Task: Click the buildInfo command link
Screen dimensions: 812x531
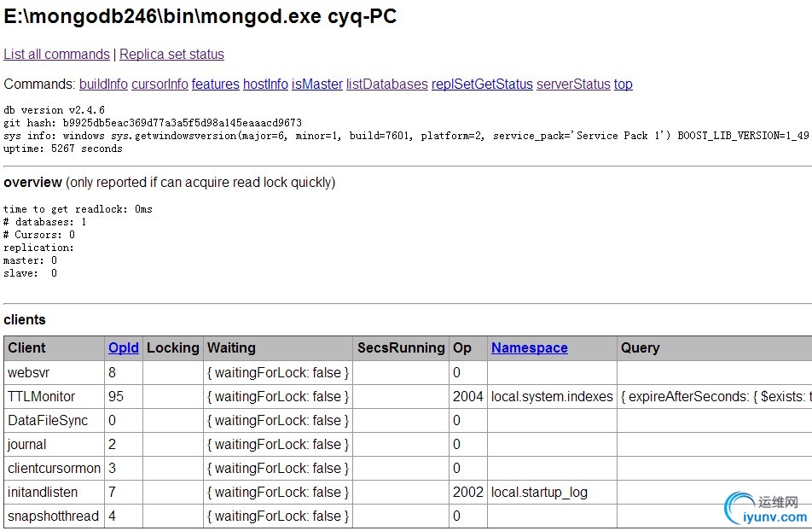Action: click(x=103, y=85)
